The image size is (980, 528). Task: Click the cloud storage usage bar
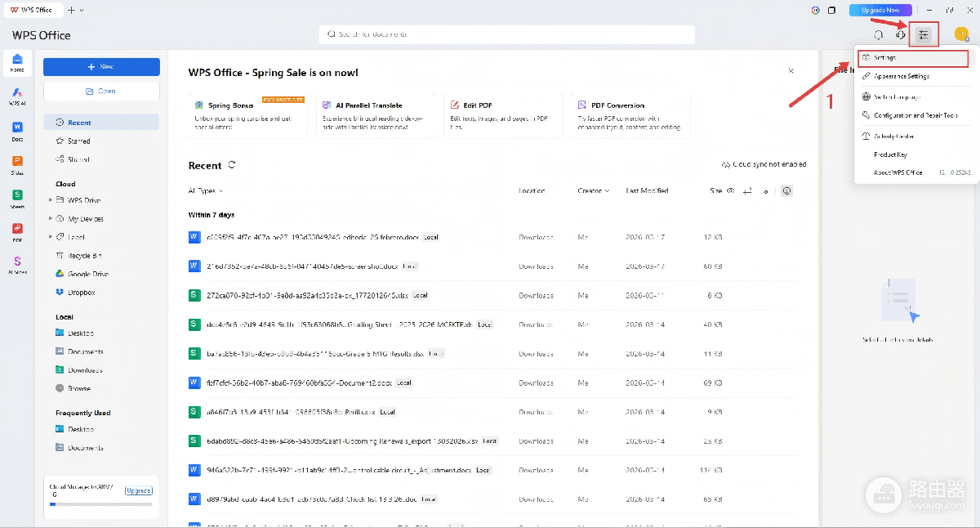pos(101,504)
